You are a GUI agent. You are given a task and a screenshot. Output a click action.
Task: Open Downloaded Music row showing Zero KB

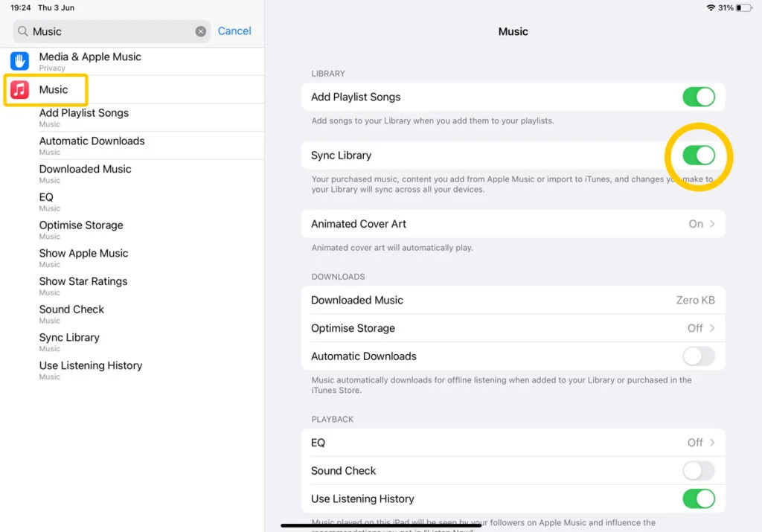513,301
